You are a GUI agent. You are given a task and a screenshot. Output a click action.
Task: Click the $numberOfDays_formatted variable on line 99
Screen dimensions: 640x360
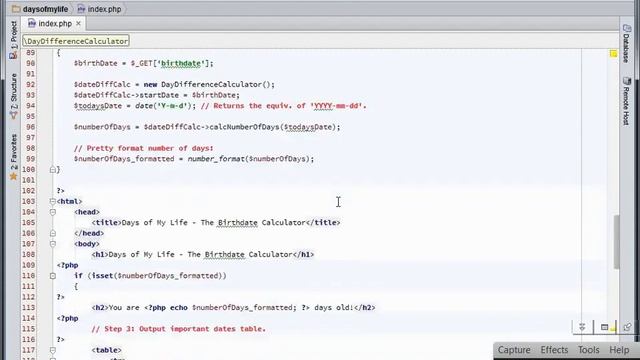click(124, 159)
